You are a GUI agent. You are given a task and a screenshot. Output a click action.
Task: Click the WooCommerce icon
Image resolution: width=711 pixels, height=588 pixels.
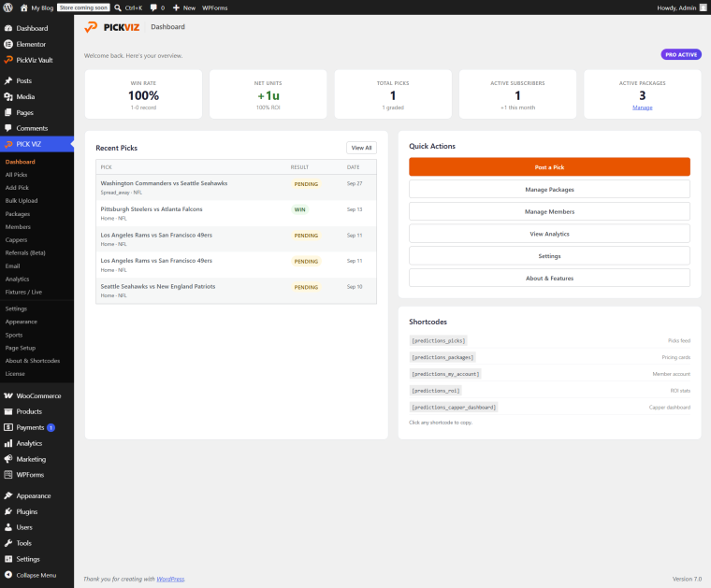coord(8,395)
